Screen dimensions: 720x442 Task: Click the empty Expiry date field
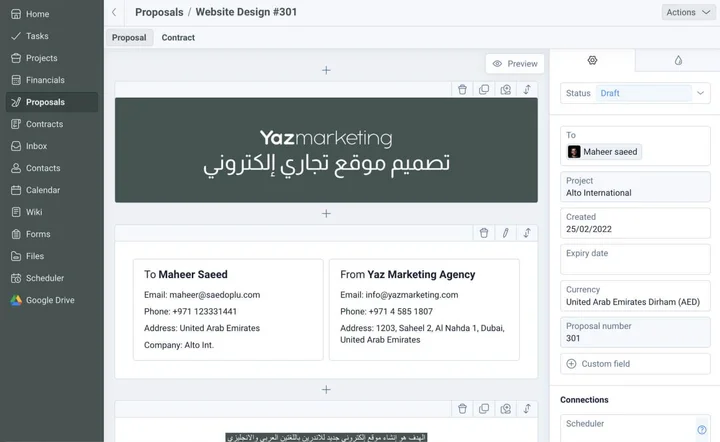point(635,259)
